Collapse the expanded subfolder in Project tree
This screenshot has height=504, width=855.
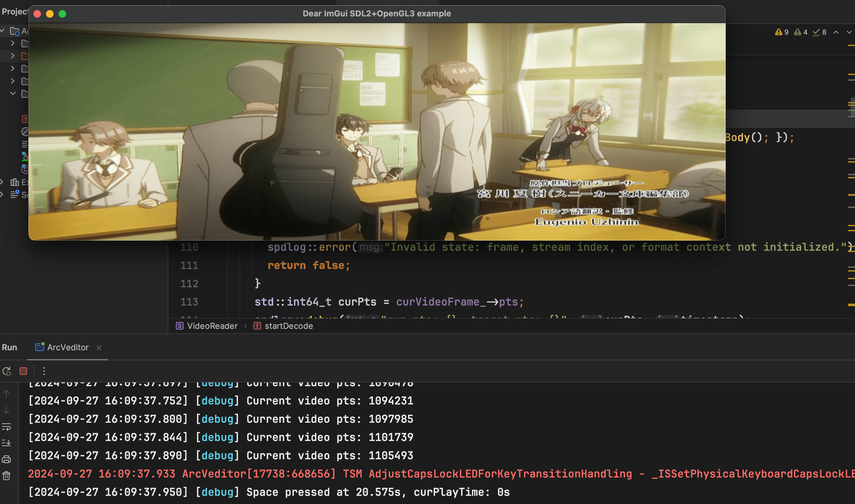13,93
